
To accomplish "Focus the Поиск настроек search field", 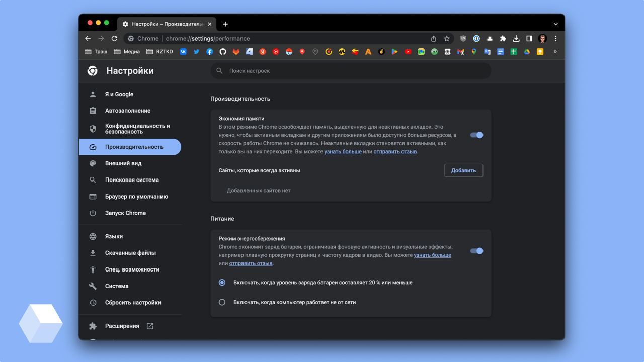I will pos(351,71).
